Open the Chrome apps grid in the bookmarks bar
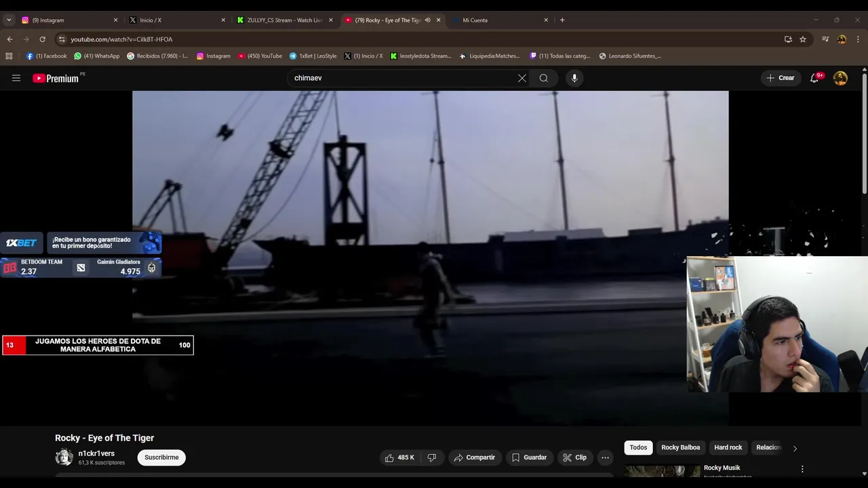The height and width of the screenshot is (488, 868). [9, 56]
